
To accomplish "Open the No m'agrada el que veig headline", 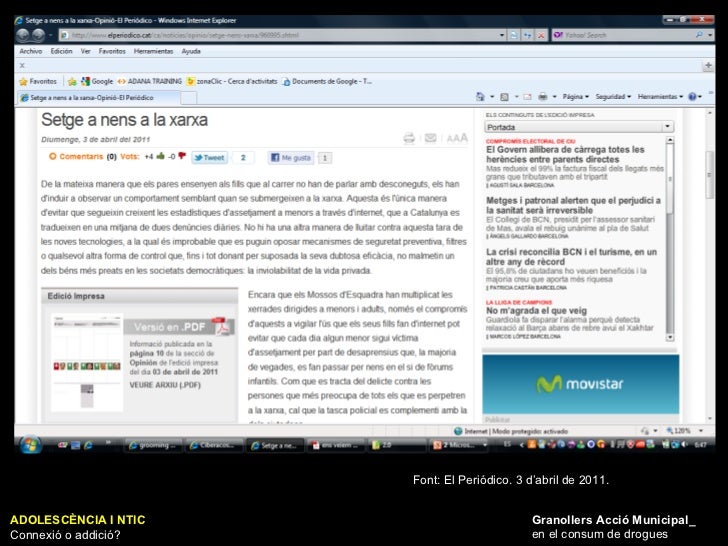I will click(536, 311).
